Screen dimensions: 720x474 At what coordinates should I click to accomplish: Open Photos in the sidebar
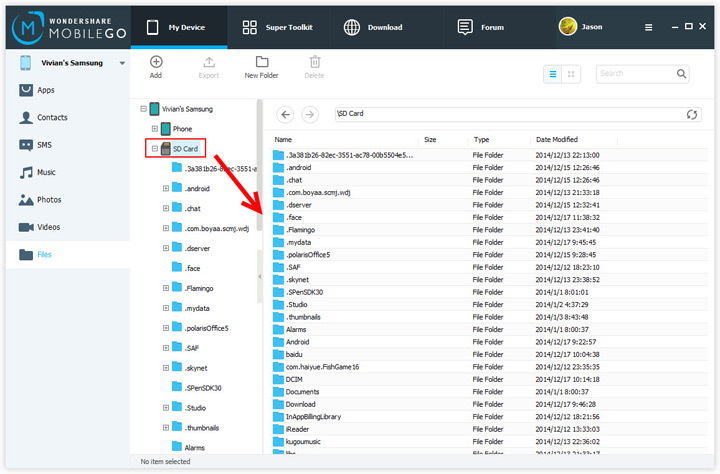coord(40,200)
